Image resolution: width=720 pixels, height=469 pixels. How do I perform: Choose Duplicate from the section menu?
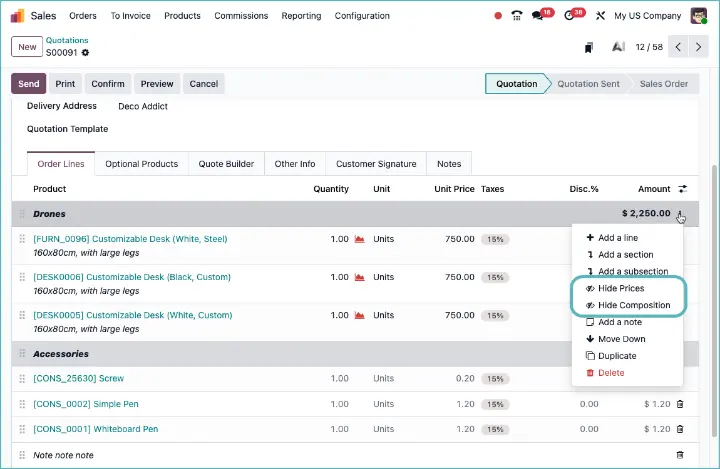click(x=616, y=356)
